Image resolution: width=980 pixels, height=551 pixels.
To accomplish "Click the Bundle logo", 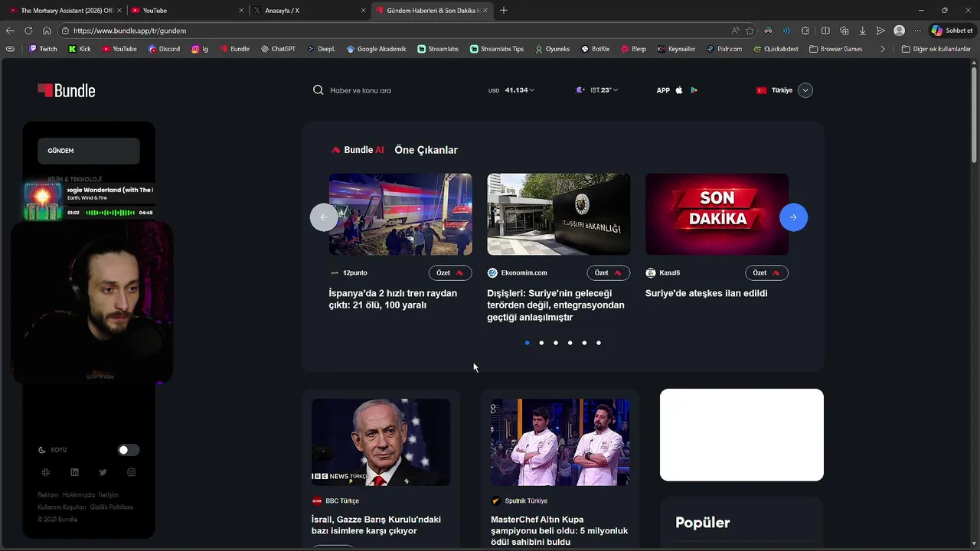I will [x=67, y=90].
